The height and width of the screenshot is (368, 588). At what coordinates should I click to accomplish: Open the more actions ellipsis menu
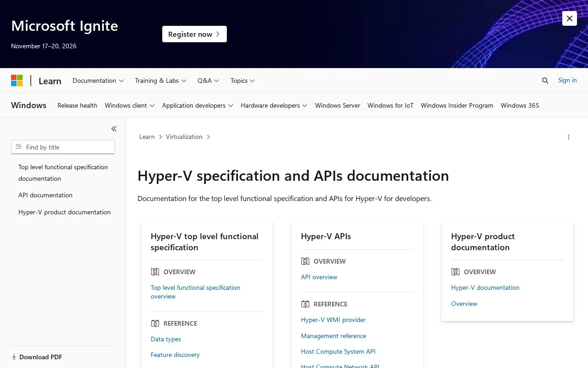[569, 137]
